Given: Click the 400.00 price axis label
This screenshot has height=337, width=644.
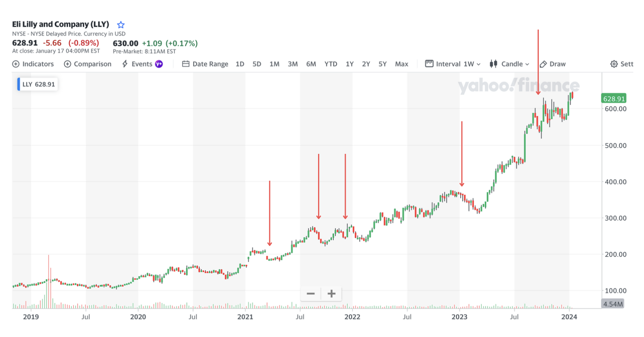Looking at the screenshot, I should 616,182.
